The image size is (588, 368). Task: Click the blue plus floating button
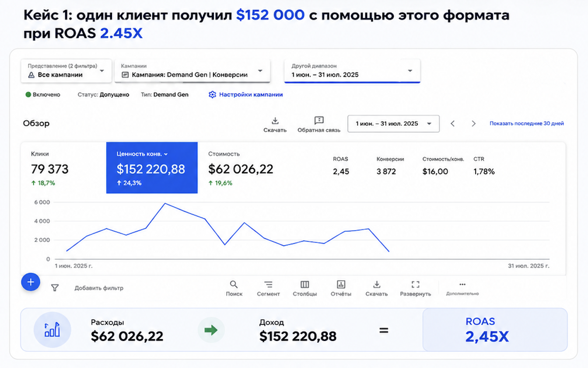pos(31,282)
